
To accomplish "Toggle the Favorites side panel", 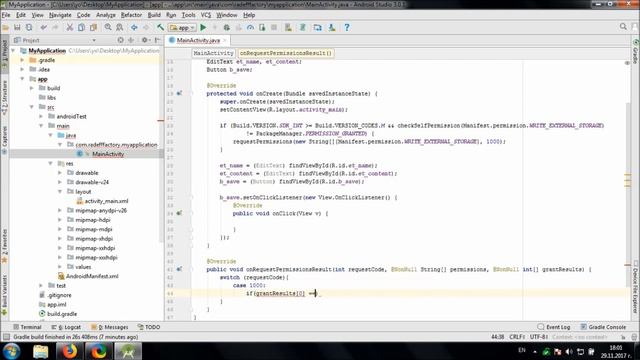I will pyautogui.click(x=4, y=246).
